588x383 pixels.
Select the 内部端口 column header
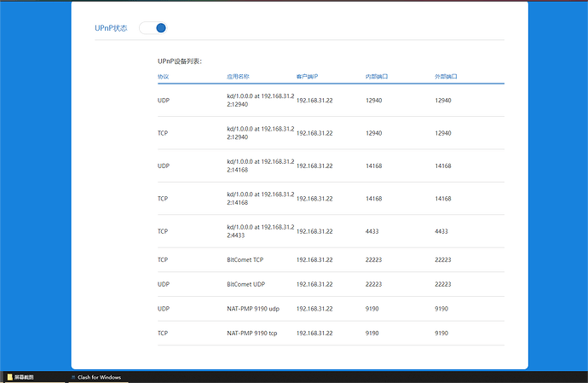pyautogui.click(x=377, y=77)
